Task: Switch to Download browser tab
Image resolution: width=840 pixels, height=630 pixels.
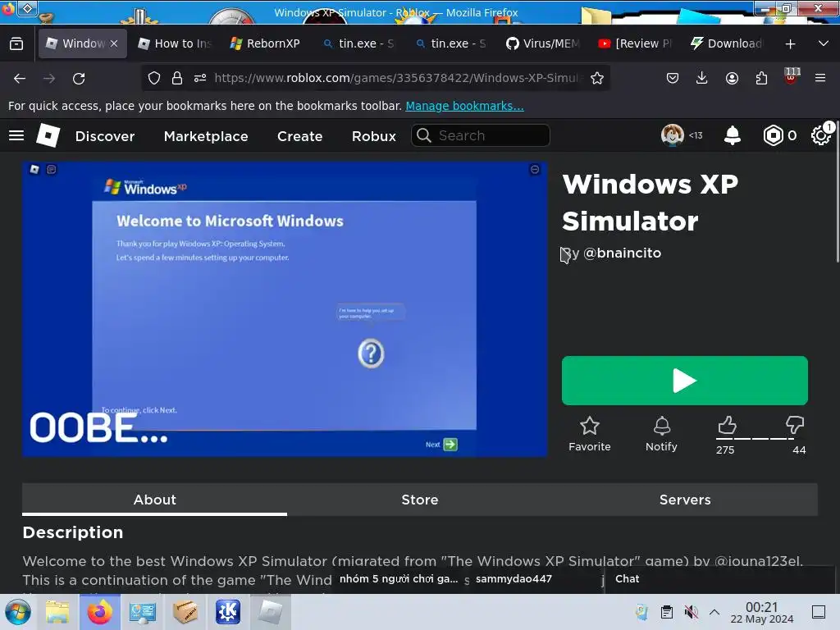Action: [726, 44]
